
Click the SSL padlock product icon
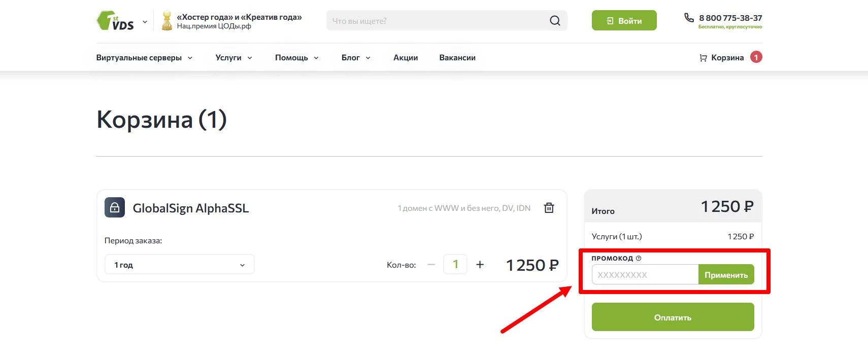point(115,208)
